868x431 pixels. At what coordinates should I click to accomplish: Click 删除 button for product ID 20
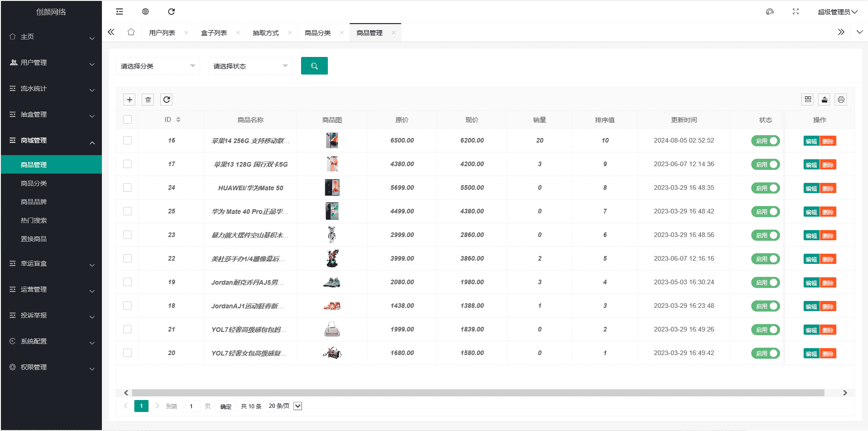[828, 354]
